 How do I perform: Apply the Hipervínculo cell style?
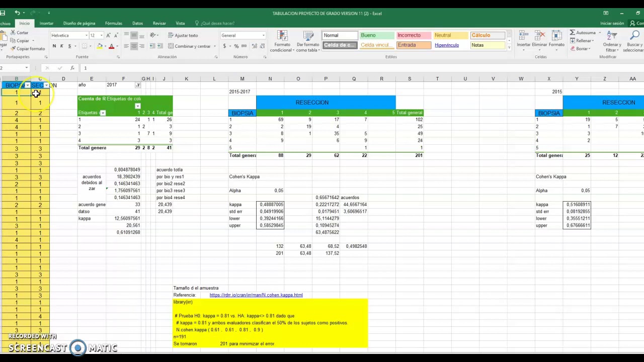click(450, 45)
